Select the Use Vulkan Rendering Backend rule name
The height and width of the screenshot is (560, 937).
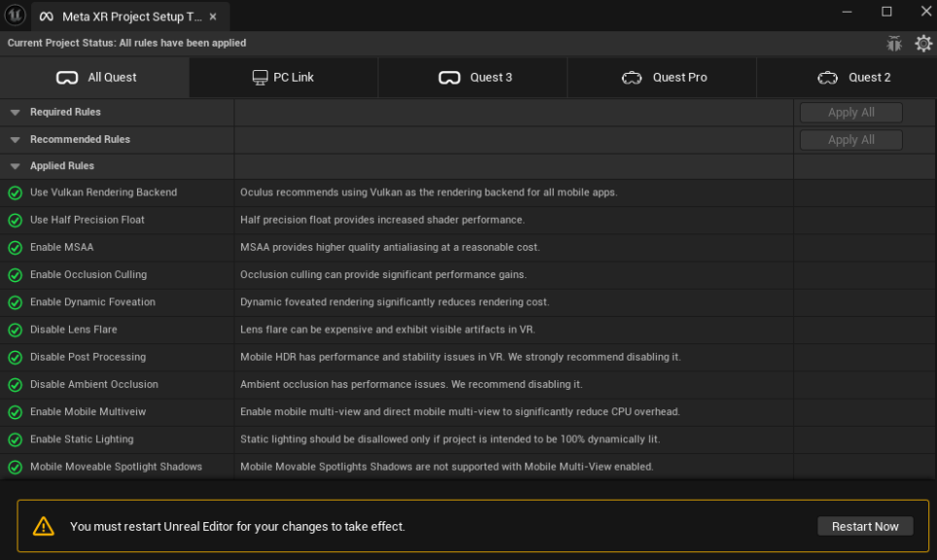[x=103, y=192]
